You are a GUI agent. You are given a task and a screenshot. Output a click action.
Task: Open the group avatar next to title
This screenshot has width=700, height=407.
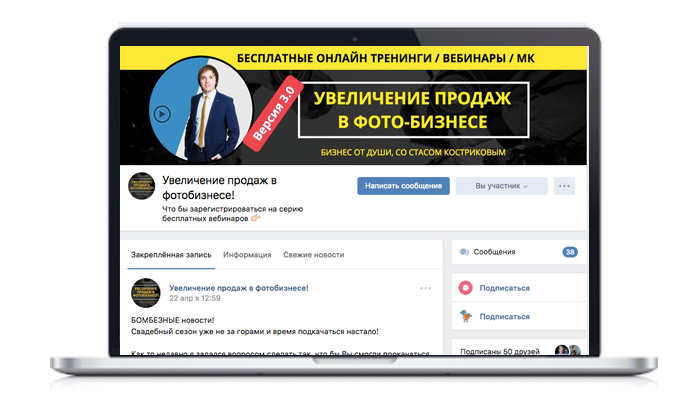tap(142, 186)
